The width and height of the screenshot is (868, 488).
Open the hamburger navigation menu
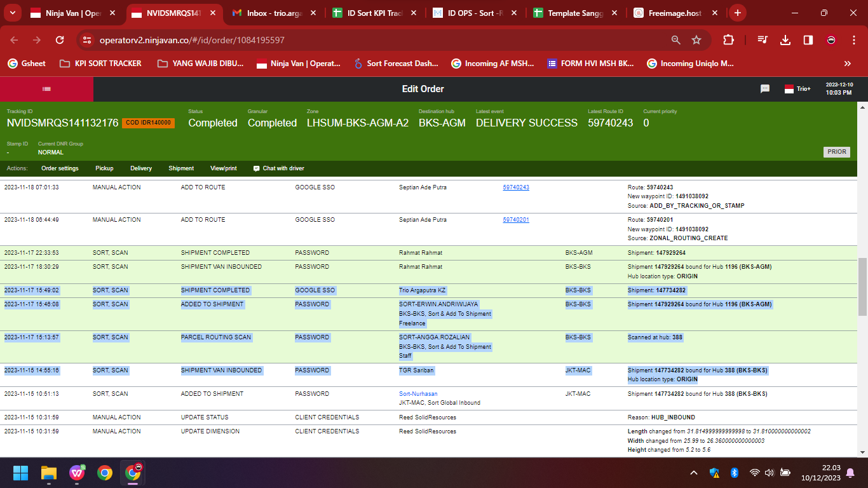point(46,89)
